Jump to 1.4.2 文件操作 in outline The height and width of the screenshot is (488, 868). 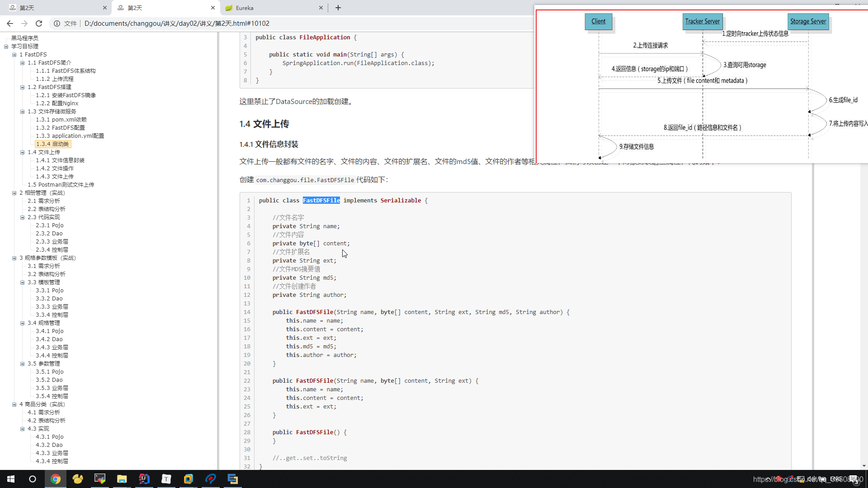(x=55, y=169)
